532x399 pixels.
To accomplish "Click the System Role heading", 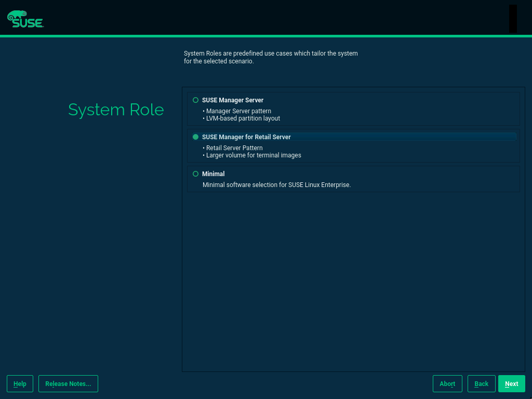I will [x=115, y=110].
